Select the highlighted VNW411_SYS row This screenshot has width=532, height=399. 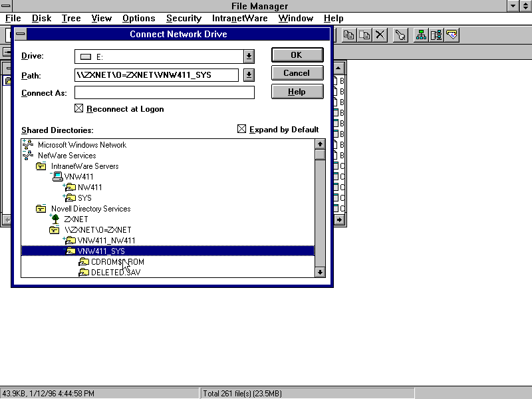coord(168,251)
